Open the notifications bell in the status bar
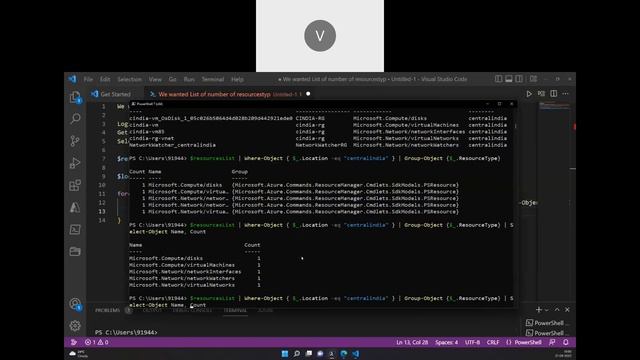 coord(566,342)
